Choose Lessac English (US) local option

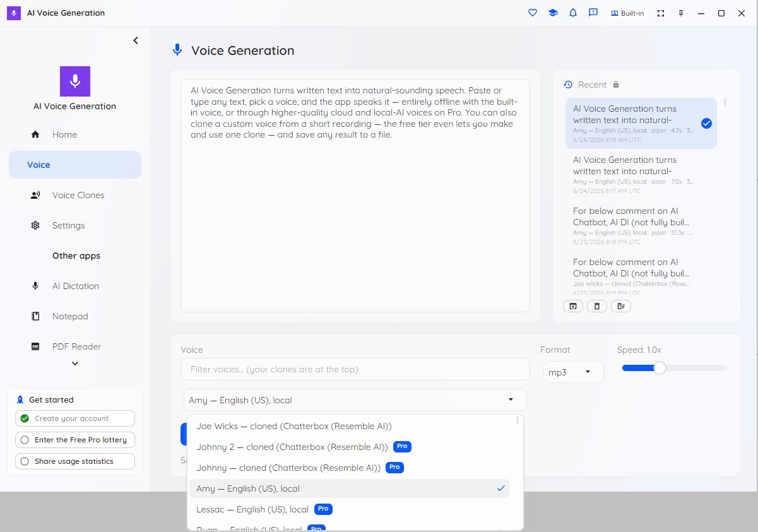(x=350, y=509)
